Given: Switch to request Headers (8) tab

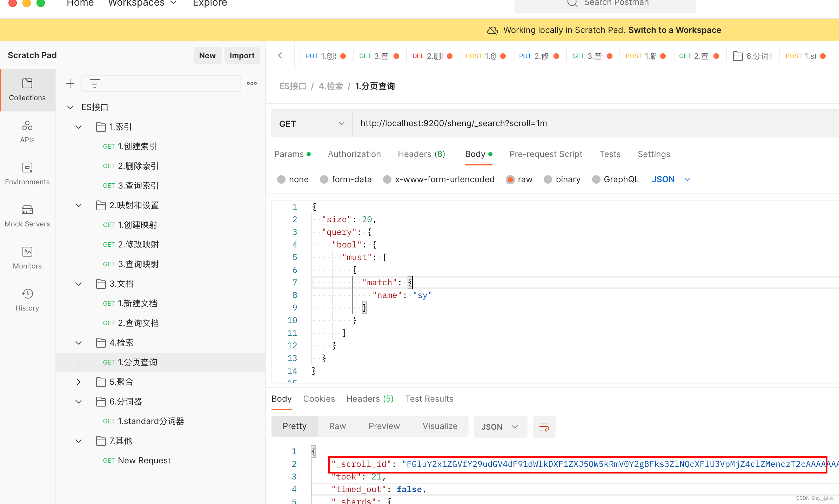Looking at the screenshot, I should point(421,154).
